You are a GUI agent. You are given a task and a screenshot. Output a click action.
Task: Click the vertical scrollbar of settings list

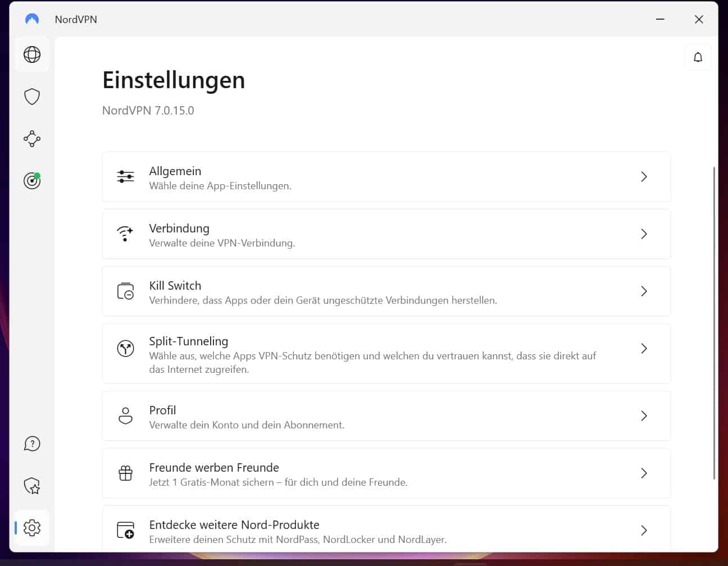click(714, 323)
